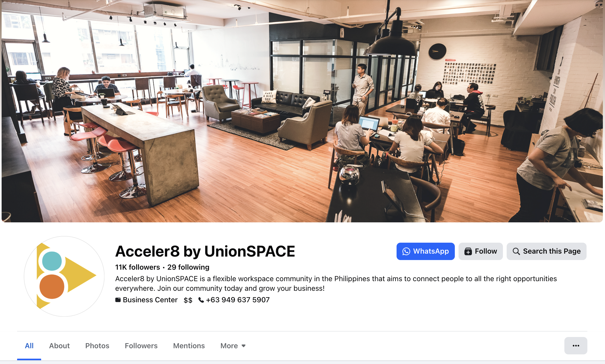Click the WhatsApp logo icon
Image resolution: width=605 pixels, height=364 pixels.
pyautogui.click(x=406, y=251)
